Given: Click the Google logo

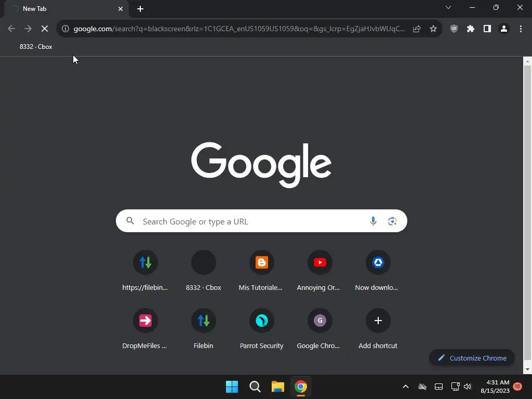Looking at the screenshot, I should tap(261, 165).
